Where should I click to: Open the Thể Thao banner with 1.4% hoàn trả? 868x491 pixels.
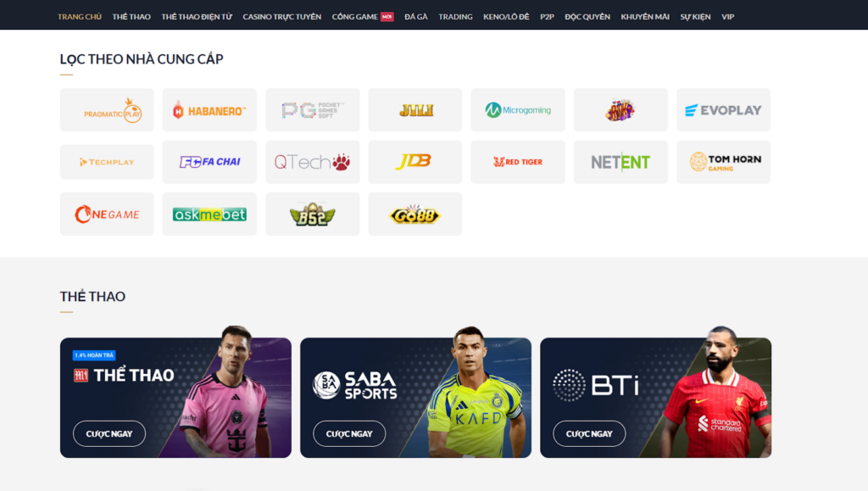[175, 398]
